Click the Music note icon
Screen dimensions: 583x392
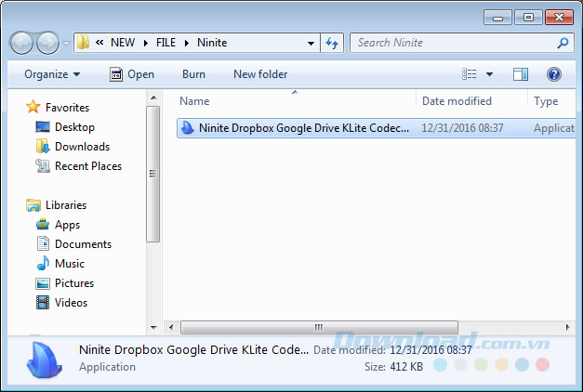(x=43, y=263)
